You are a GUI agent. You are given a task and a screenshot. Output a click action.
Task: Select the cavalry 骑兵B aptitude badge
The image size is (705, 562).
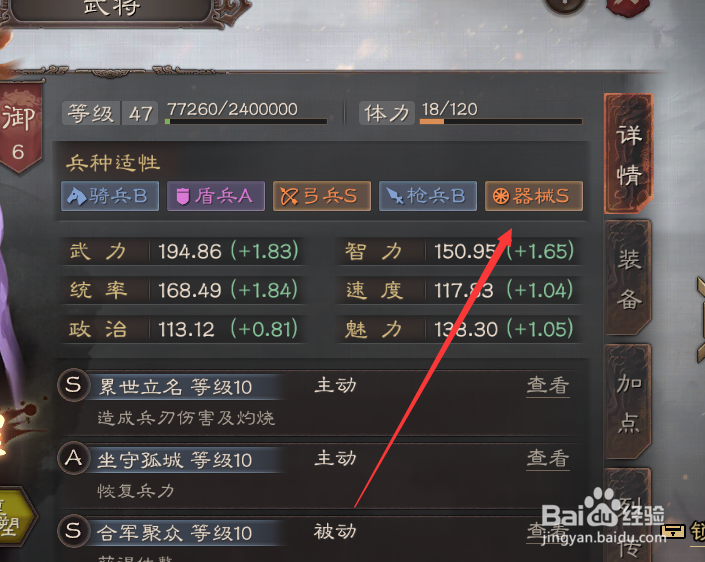point(110,196)
